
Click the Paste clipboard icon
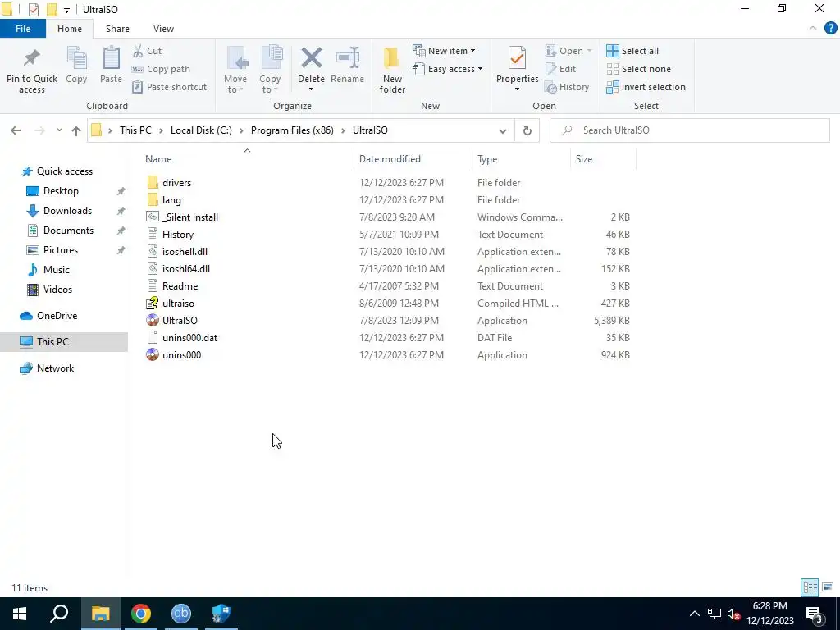(111, 66)
